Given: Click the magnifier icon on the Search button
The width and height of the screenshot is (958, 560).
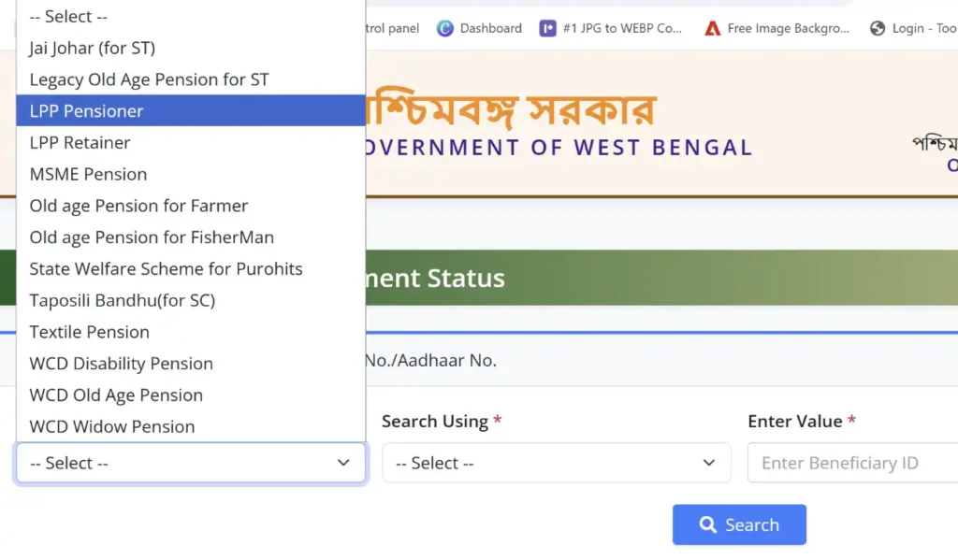Looking at the screenshot, I should [x=707, y=524].
